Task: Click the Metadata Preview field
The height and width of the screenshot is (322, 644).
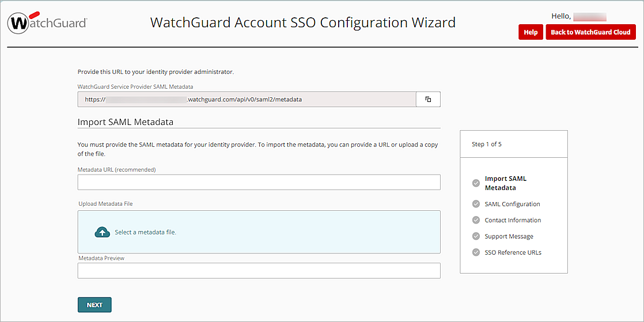Action: tap(259, 271)
